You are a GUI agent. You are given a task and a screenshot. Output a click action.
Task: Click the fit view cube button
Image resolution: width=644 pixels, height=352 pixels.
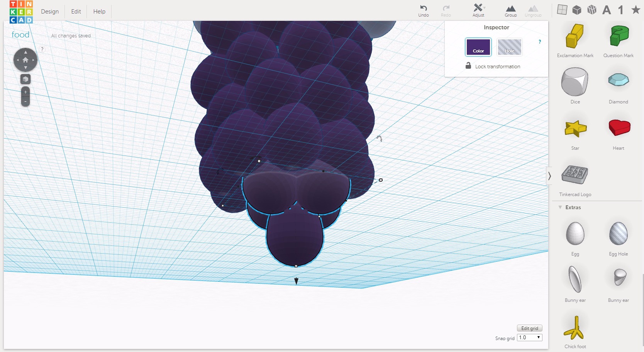point(25,79)
